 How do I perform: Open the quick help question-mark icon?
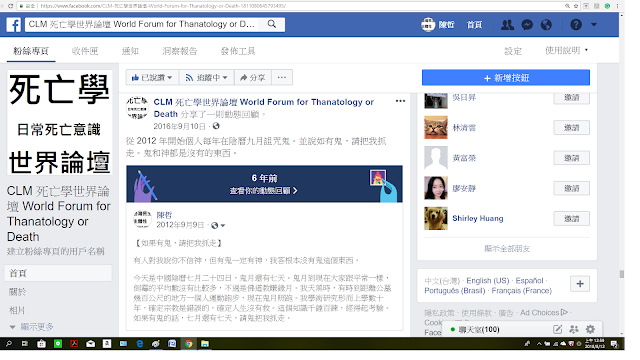click(576, 24)
